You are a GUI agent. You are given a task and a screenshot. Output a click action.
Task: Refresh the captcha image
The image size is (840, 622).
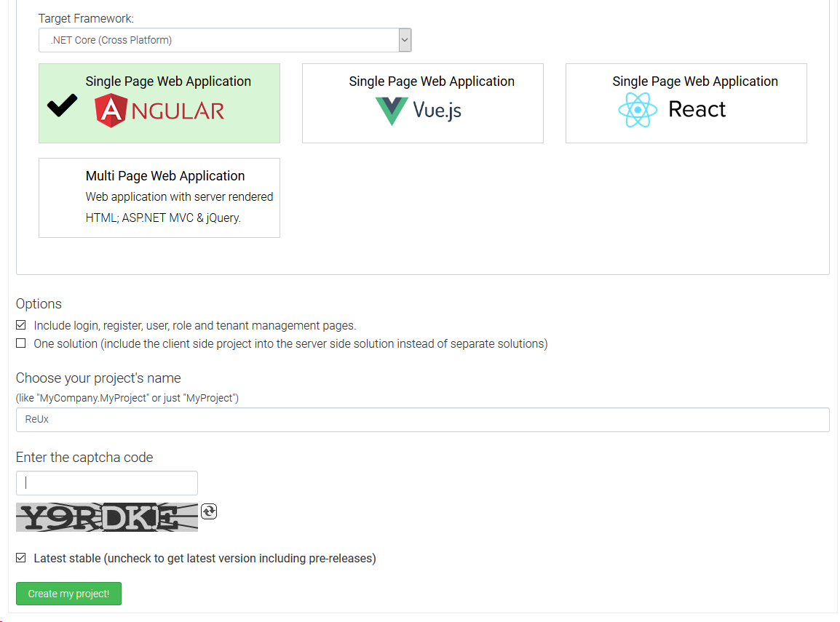click(209, 511)
